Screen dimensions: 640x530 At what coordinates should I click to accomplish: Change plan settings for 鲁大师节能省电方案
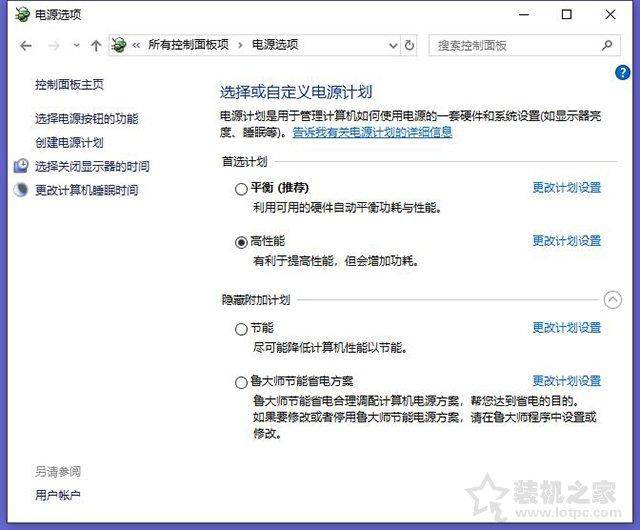(567, 381)
